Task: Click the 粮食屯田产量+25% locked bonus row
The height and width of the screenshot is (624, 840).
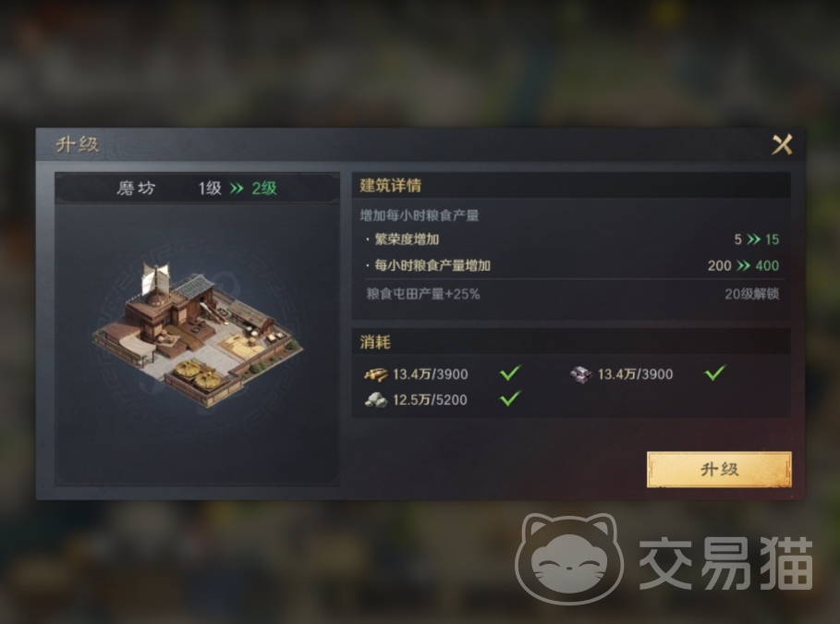Action: tap(572, 294)
